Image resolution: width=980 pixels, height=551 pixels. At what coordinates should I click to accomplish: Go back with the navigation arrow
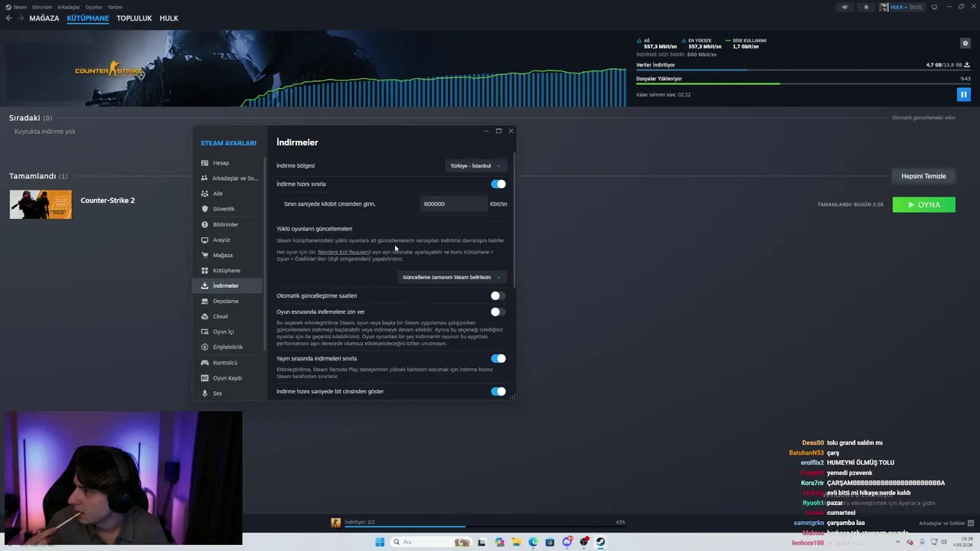(x=8, y=18)
